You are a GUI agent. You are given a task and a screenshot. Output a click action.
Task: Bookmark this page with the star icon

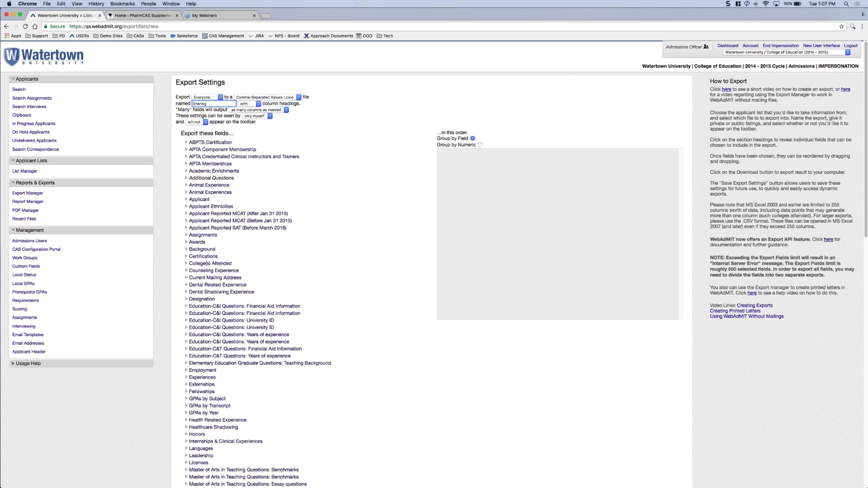pyautogui.click(x=841, y=26)
